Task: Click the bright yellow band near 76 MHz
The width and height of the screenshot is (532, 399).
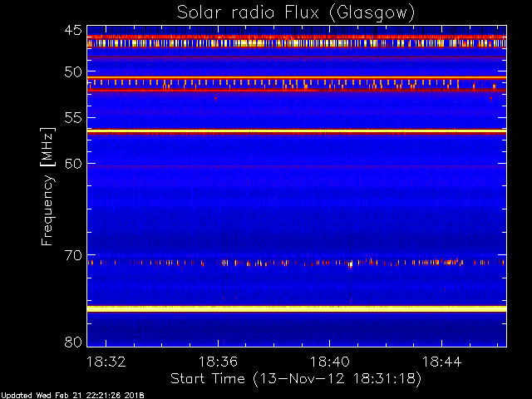Action: tap(297, 308)
